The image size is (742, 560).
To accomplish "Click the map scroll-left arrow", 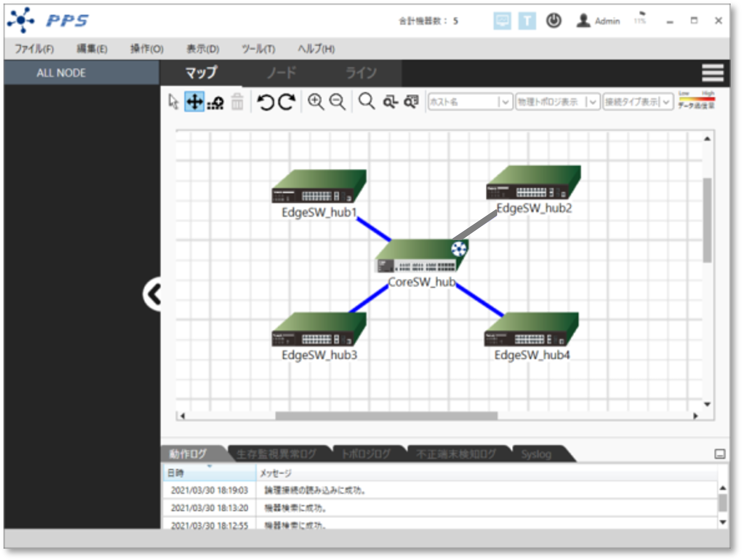I will [x=182, y=416].
